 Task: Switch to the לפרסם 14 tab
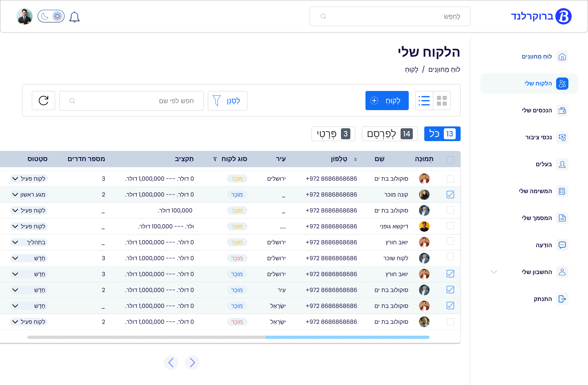pyautogui.click(x=390, y=134)
